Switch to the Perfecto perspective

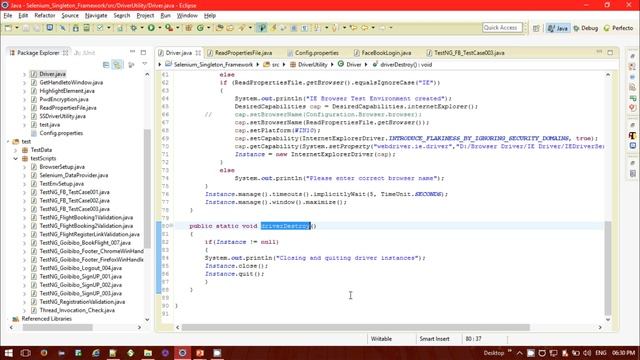[618, 28]
